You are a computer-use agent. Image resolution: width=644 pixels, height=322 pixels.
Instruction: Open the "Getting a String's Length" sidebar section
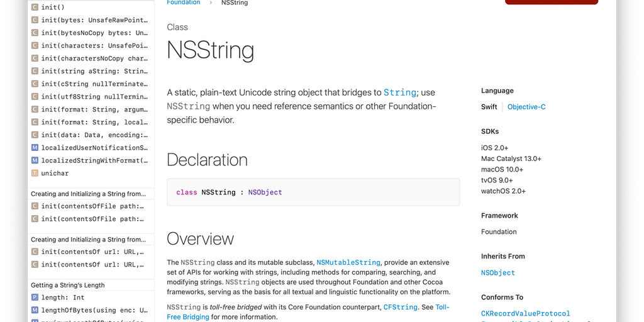(x=68, y=285)
